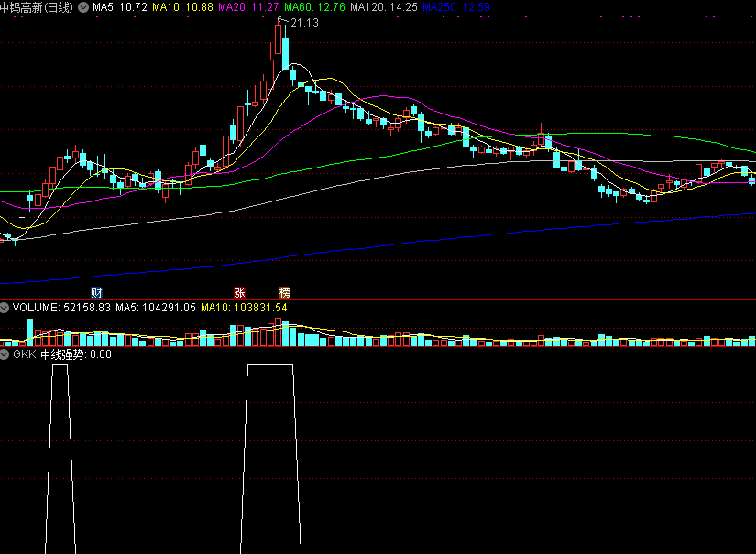Click the 21.13 peak price flag
Viewport: 756px width, 554px height.
(x=303, y=23)
